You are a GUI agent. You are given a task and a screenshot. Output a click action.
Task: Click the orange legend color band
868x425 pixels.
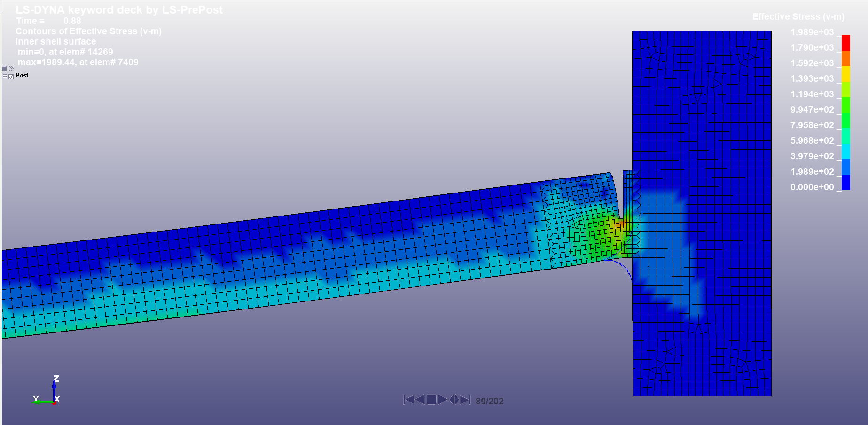[845, 58]
